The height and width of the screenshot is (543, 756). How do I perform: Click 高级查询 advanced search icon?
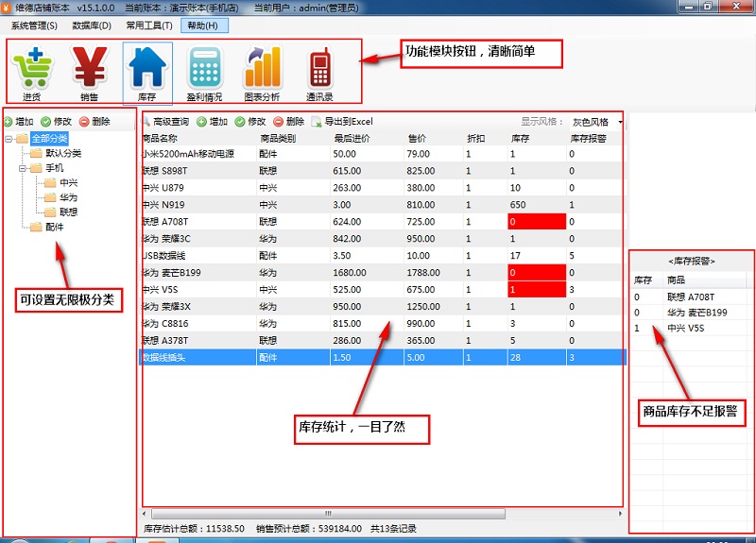tap(148, 122)
